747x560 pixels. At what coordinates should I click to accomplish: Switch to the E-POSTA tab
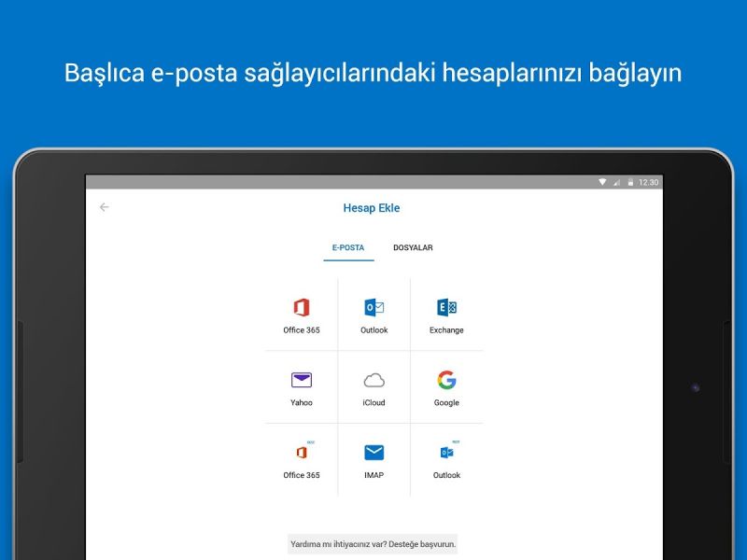click(348, 247)
